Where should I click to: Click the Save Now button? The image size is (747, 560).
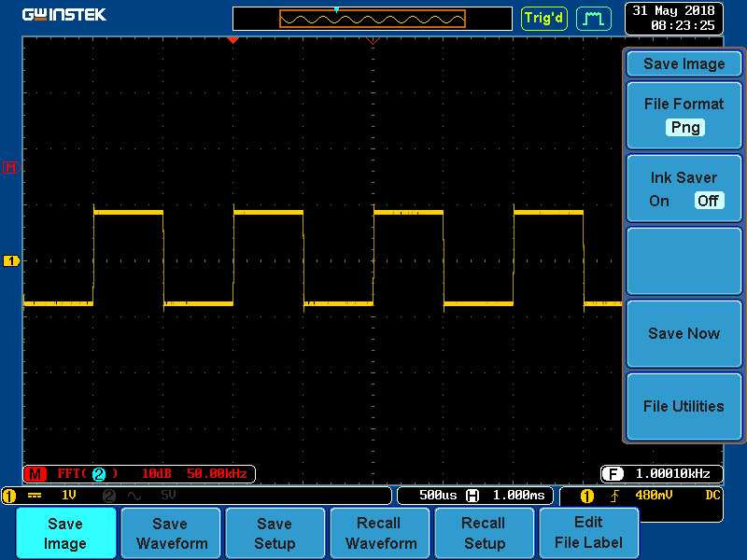(684, 333)
